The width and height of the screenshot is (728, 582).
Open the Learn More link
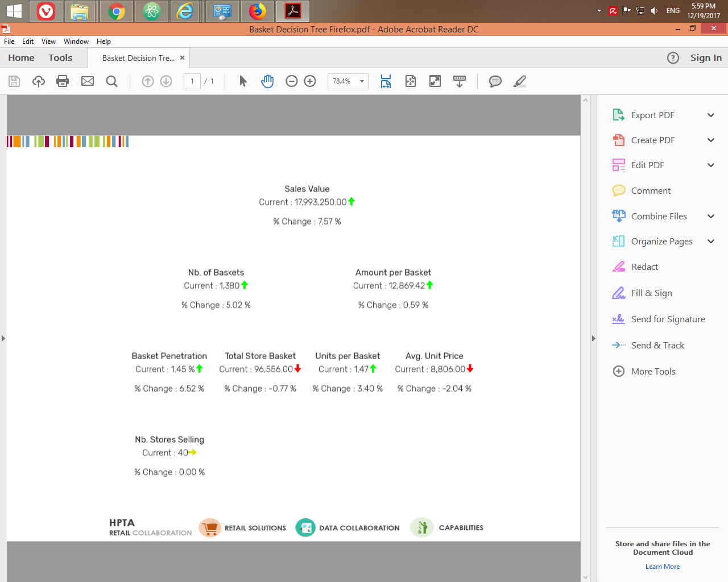click(662, 566)
